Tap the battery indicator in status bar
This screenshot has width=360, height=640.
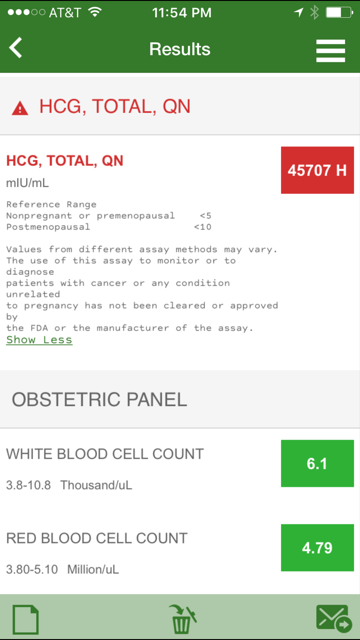pos(339,13)
